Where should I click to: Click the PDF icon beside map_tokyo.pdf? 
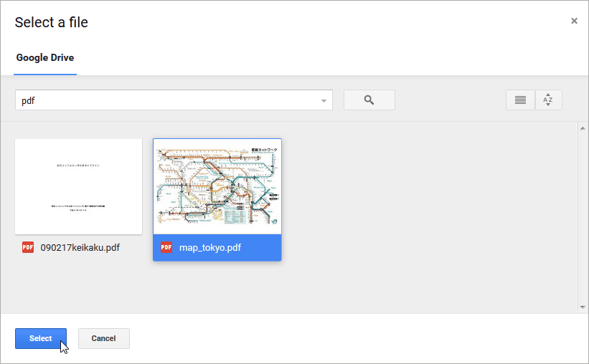[x=166, y=247]
